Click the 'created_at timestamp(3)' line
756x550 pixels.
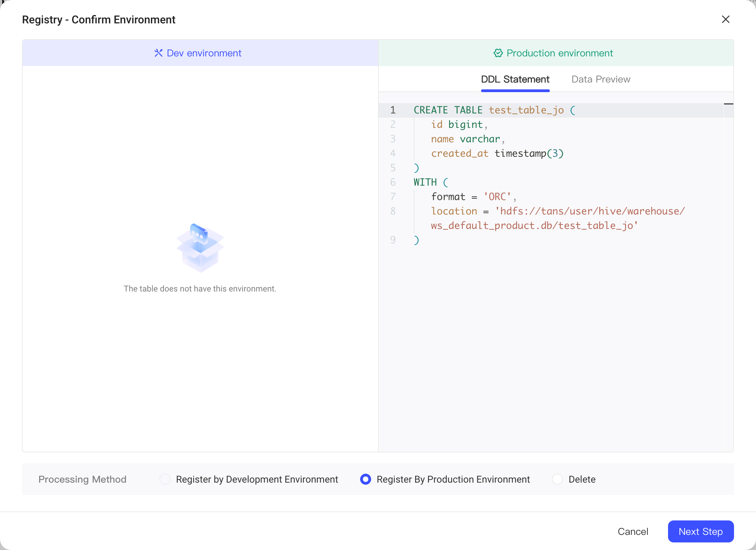pos(497,154)
